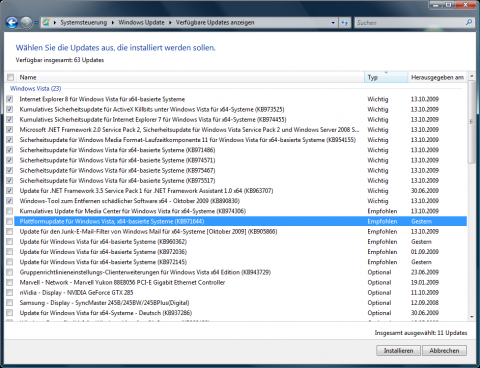Check Update für Windows Vista KB972036
The image size is (480, 368).
pyautogui.click(x=10, y=252)
